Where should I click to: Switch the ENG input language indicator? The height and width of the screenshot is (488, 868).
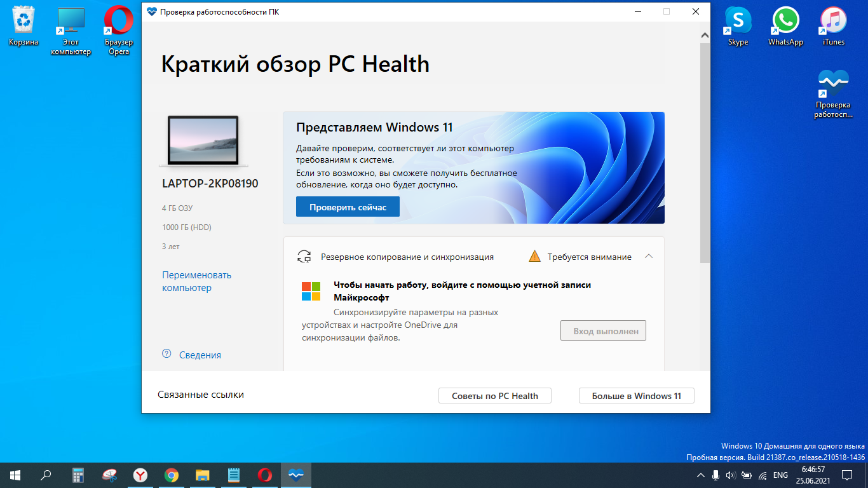point(780,475)
